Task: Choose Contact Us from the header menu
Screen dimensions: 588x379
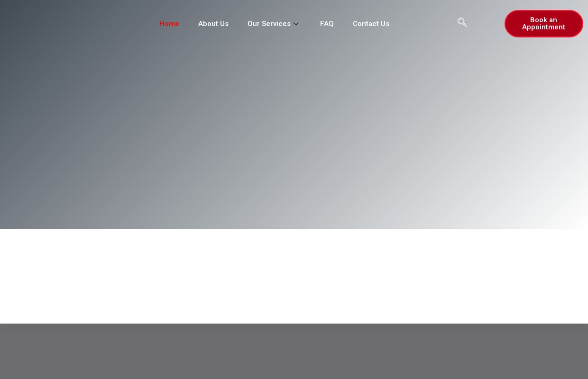Action: tap(371, 24)
